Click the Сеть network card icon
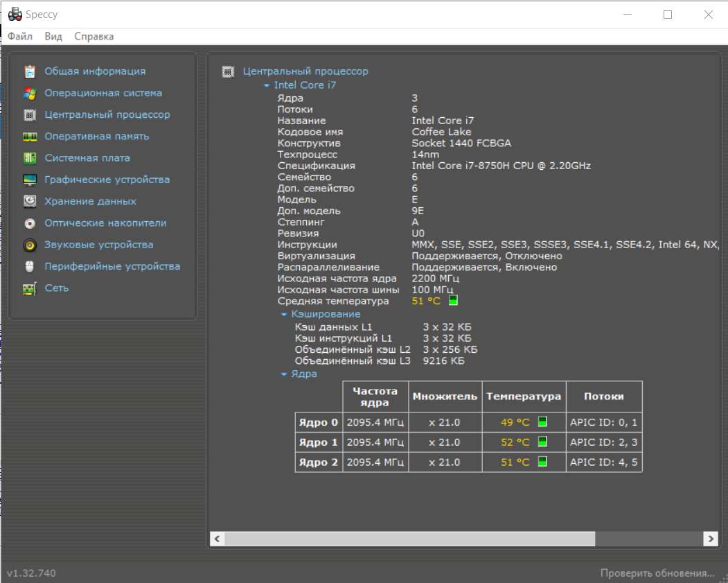Viewport: 728px width, 583px height. coord(30,288)
